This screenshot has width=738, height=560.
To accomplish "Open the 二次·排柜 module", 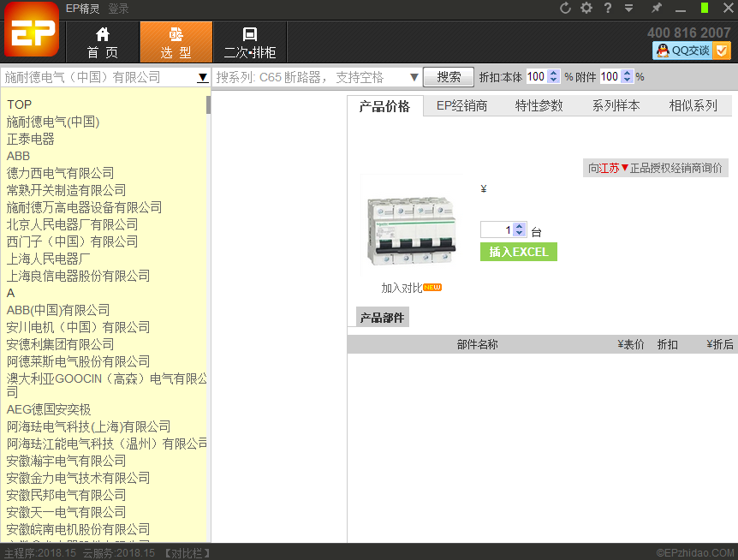I will (x=249, y=43).
